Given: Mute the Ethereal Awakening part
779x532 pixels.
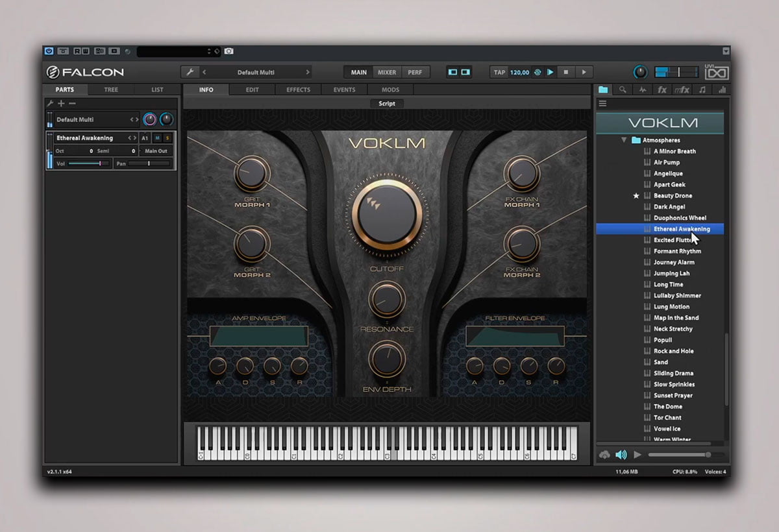Looking at the screenshot, I should click(x=157, y=138).
